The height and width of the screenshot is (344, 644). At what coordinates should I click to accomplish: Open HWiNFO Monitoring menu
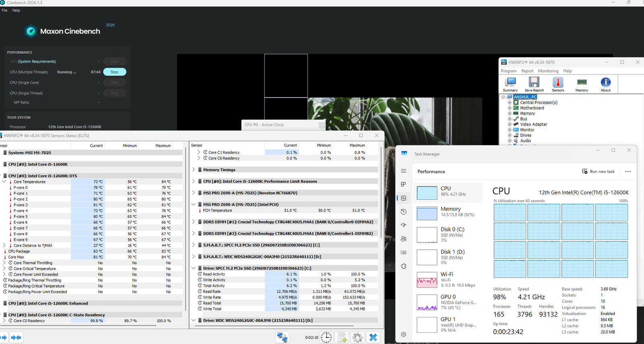tap(548, 71)
